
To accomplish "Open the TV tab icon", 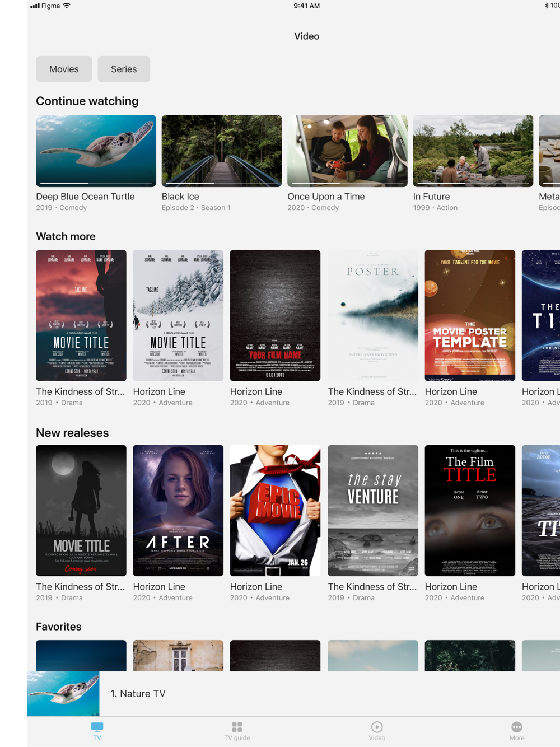I will 97,727.
